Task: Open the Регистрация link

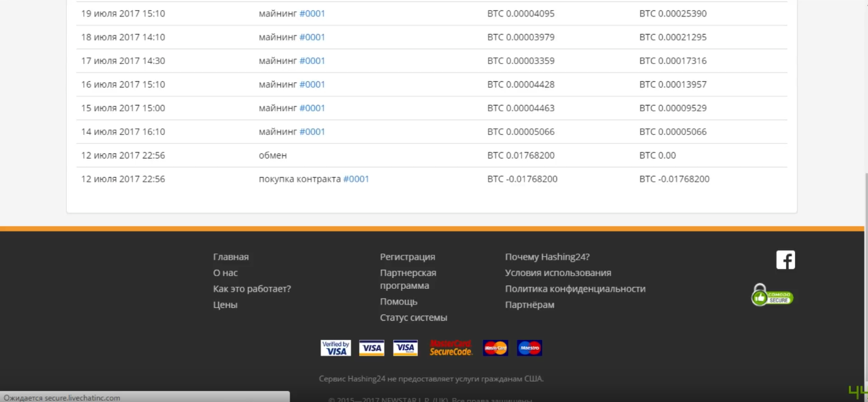Action: pyautogui.click(x=407, y=257)
